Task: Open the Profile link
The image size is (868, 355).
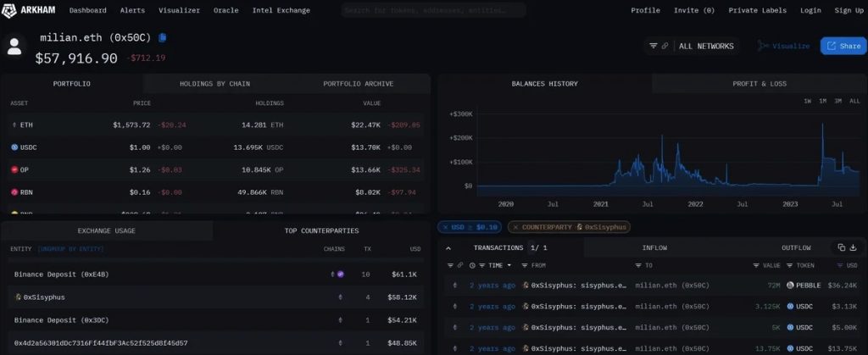Action: 645,10
